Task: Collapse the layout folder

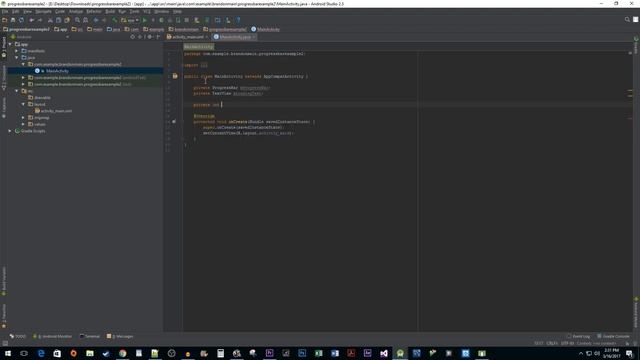Action: tap(23, 104)
